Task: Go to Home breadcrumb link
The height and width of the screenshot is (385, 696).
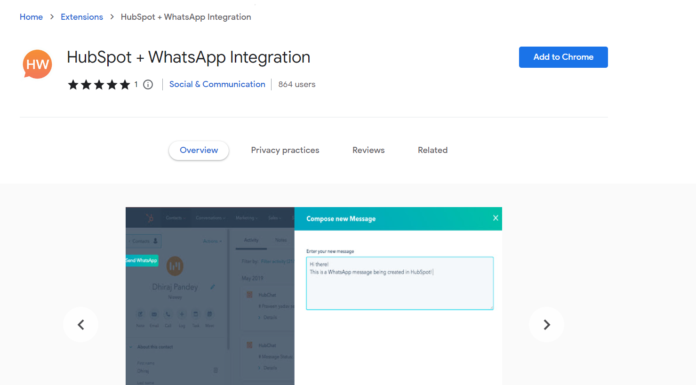Action: [31, 17]
